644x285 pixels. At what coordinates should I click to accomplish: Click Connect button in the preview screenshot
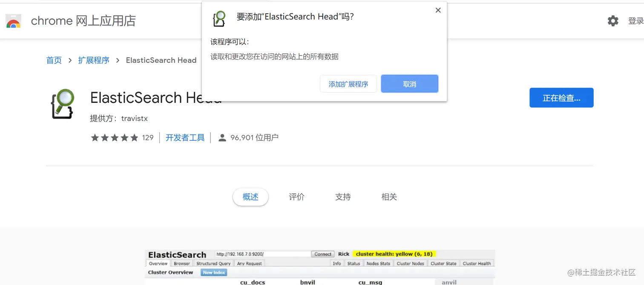pos(323,254)
